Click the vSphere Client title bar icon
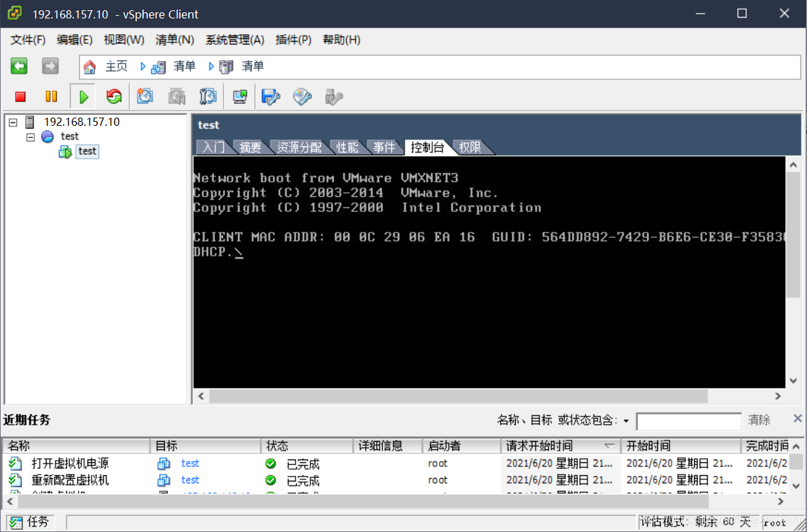807x532 pixels. tap(15, 14)
